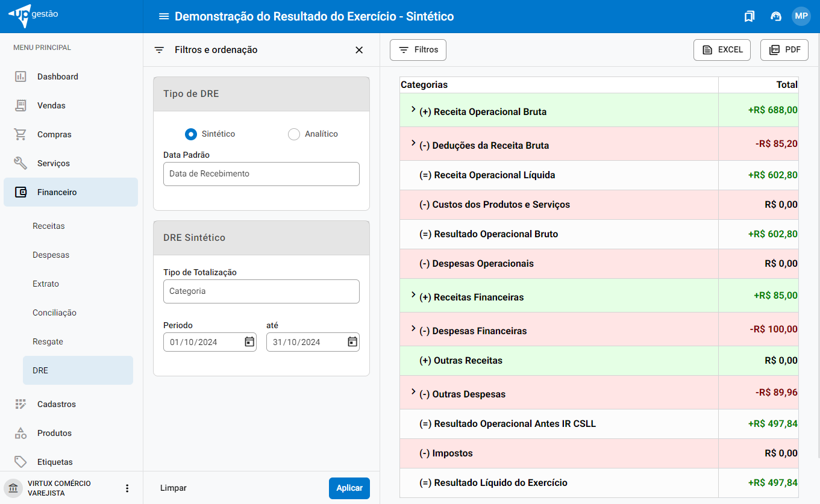Export the report with EXCEL button

point(722,50)
